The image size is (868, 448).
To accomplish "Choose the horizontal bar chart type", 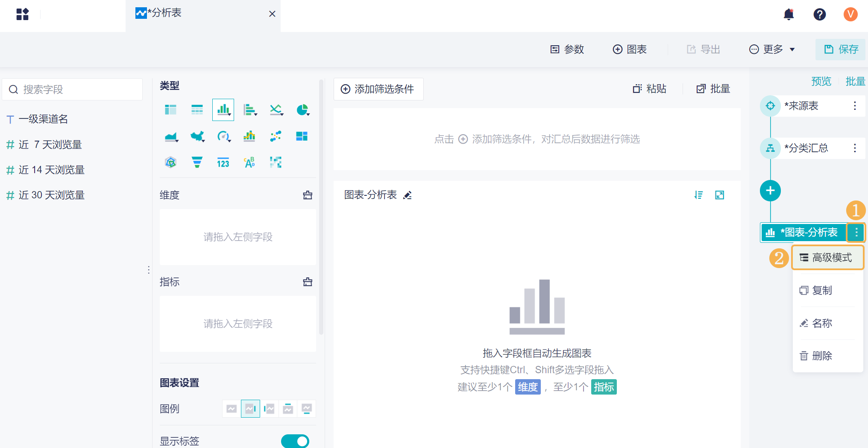I will pos(250,110).
